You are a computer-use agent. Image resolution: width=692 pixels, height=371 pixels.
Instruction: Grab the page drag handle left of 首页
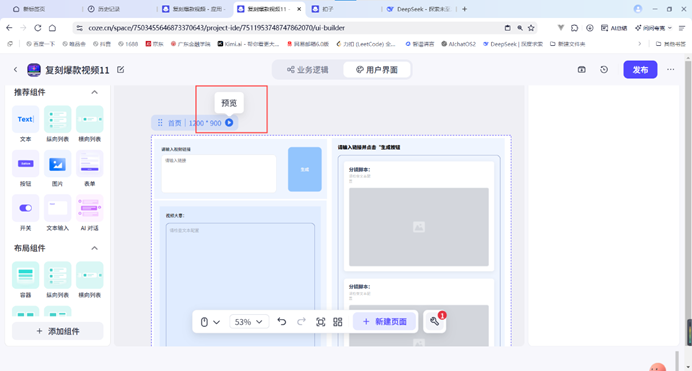pyautogui.click(x=160, y=123)
